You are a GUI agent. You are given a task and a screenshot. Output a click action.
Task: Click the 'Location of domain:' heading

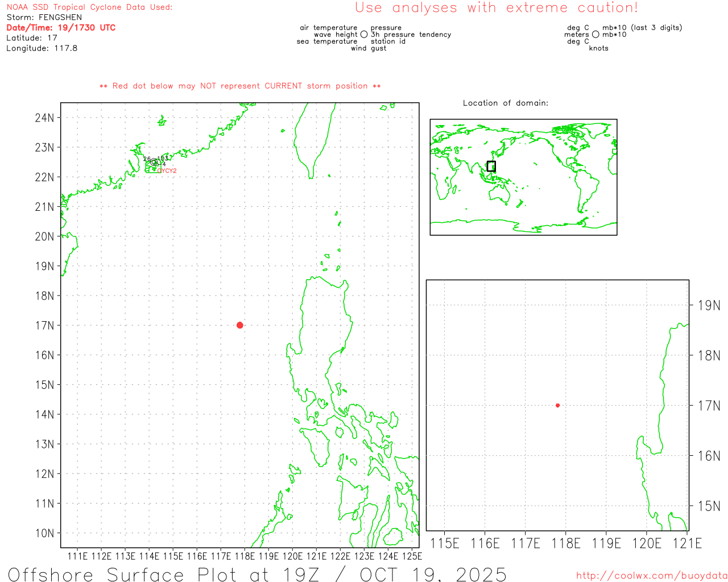(x=505, y=103)
